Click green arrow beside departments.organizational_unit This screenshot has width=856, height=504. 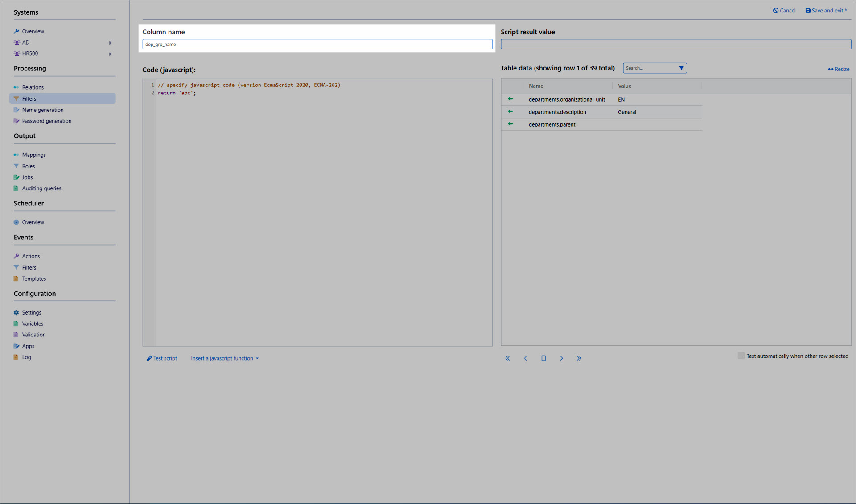(510, 99)
